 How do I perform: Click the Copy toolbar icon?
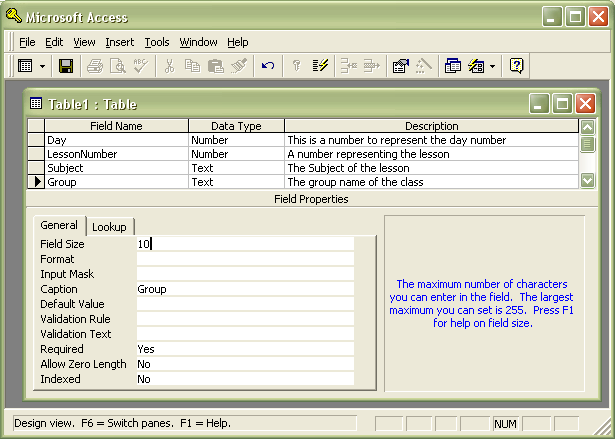[x=192, y=66]
